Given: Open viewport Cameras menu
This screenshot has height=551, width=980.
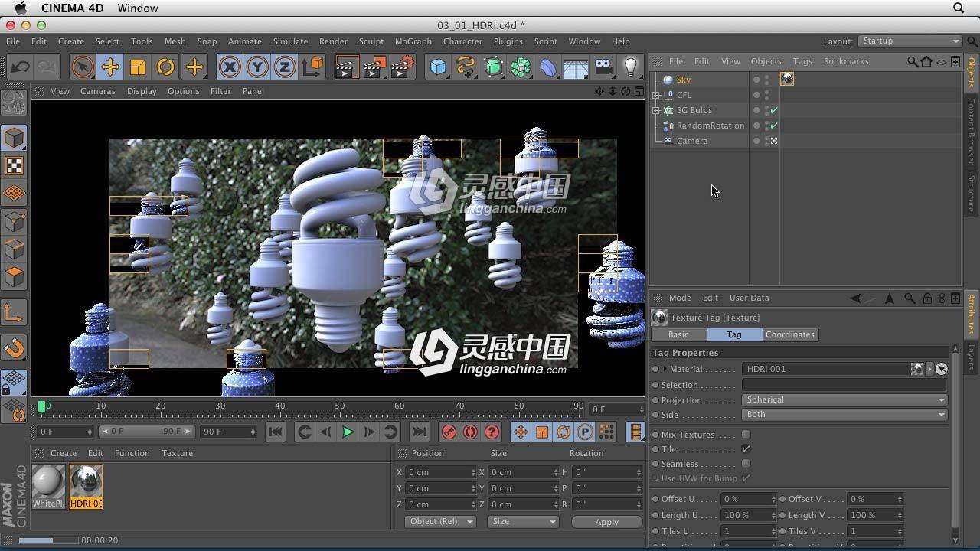Looking at the screenshot, I should coord(97,91).
